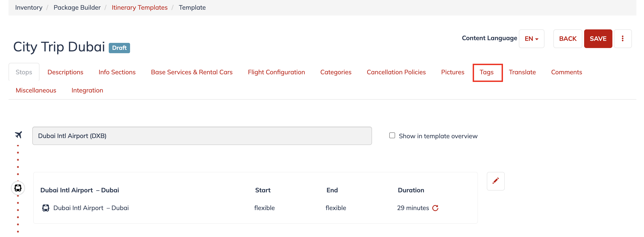Go to Flight Configuration tab

276,72
